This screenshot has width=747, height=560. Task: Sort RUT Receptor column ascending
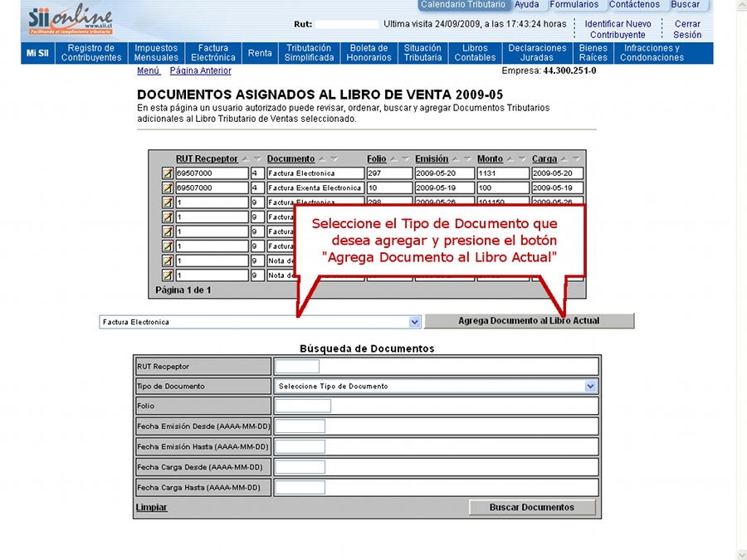click(x=246, y=159)
